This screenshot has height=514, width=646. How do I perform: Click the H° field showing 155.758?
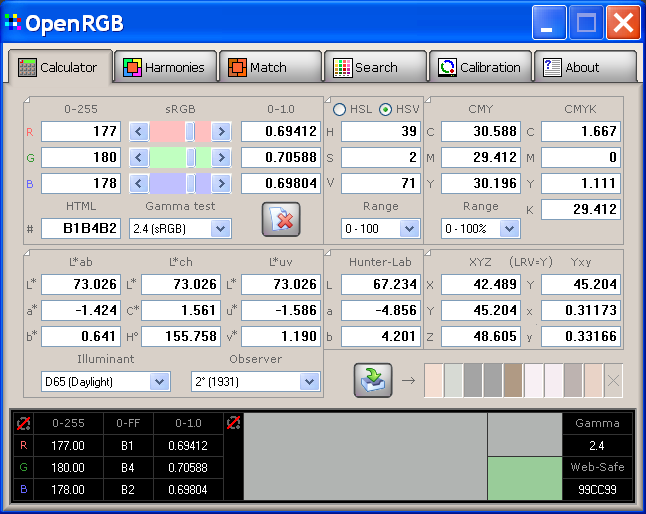pos(181,336)
